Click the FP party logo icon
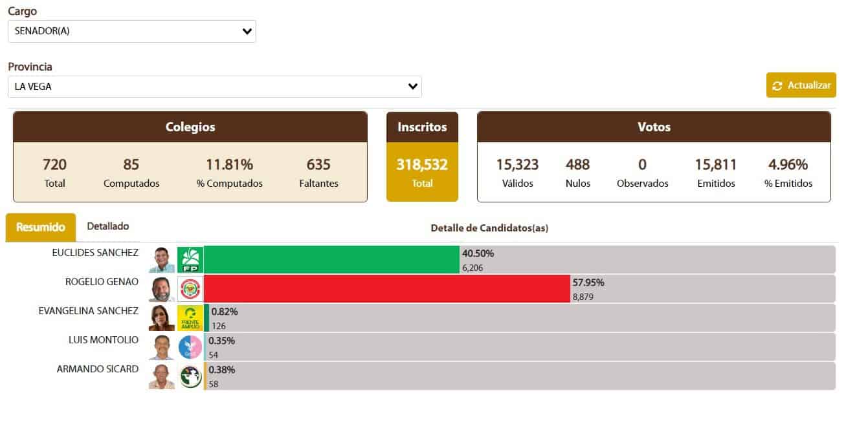This screenshot has width=868, height=428. coord(190,259)
